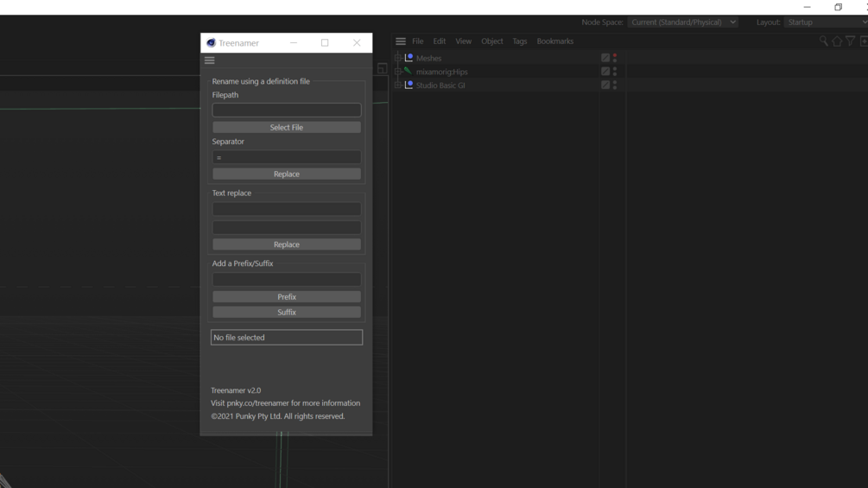The width and height of the screenshot is (868, 488).
Task: Open the Treenamer hamburger menu
Action: click(x=209, y=60)
